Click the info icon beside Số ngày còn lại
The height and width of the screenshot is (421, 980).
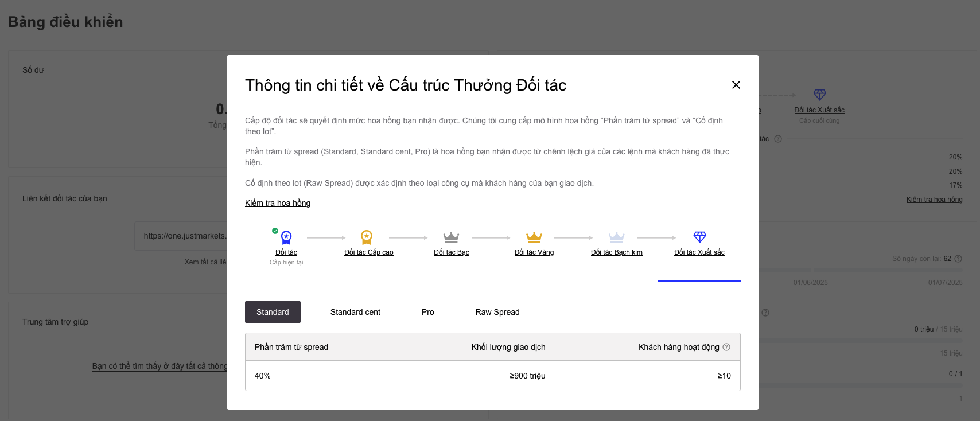coord(958,259)
